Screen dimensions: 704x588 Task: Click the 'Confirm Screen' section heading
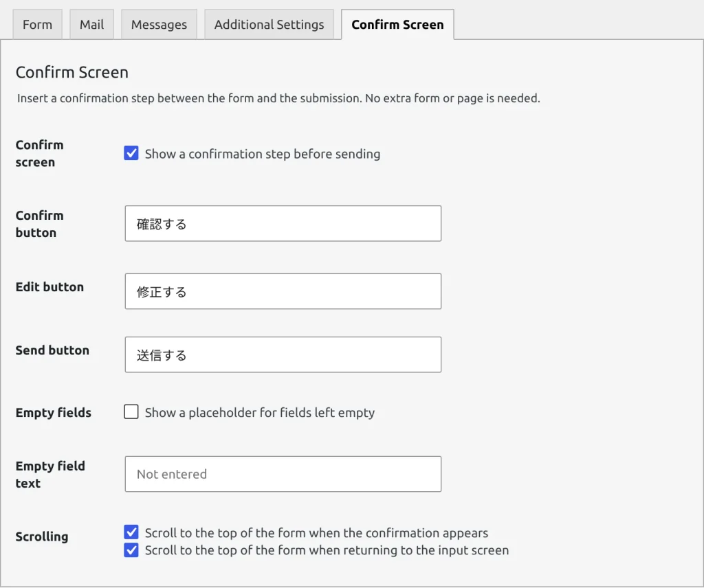click(x=71, y=72)
